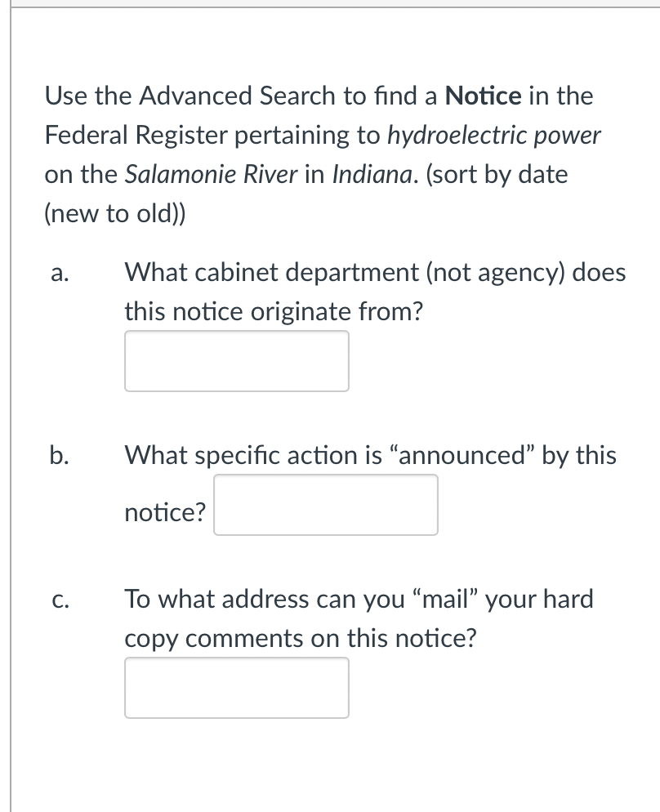660x812 pixels.
Task: Click the label b next to question two
Action: (x=57, y=455)
